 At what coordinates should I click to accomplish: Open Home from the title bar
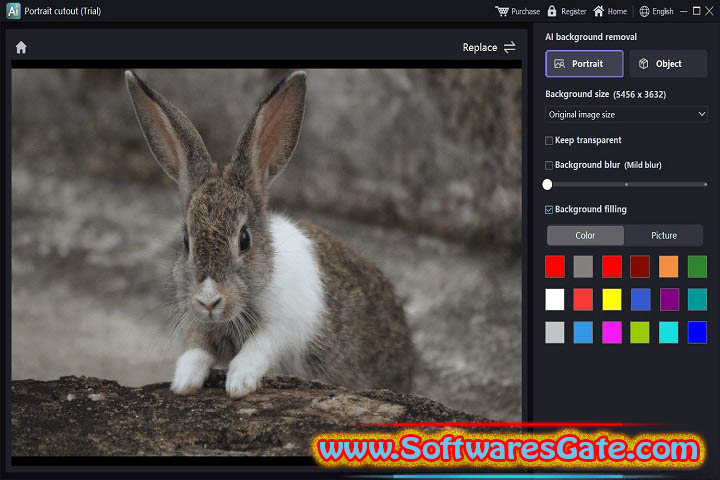(610, 11)
